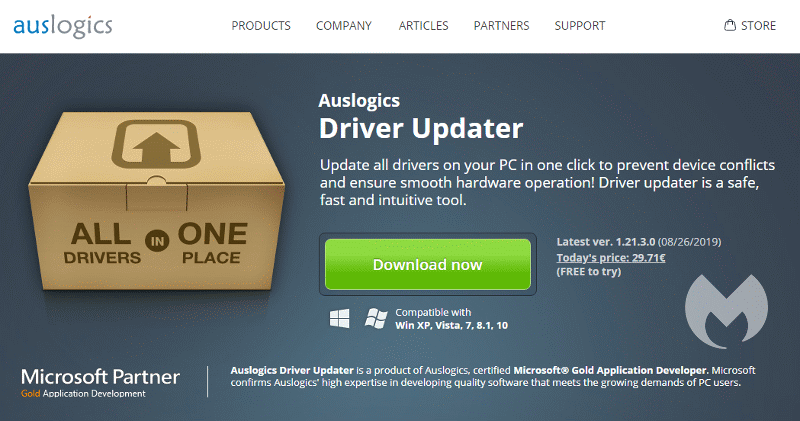Follow the Today's price: 29.71€ link
800x421 pixels.
click(611, 258)
